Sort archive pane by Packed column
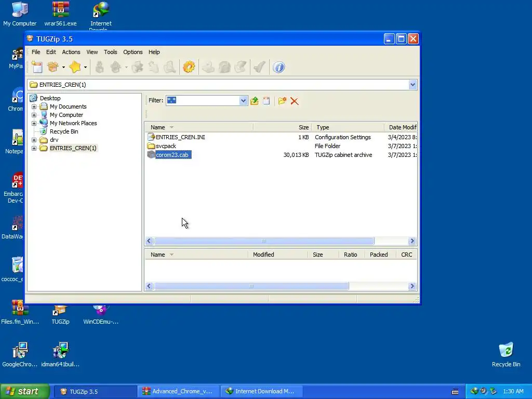 (380, 255)
